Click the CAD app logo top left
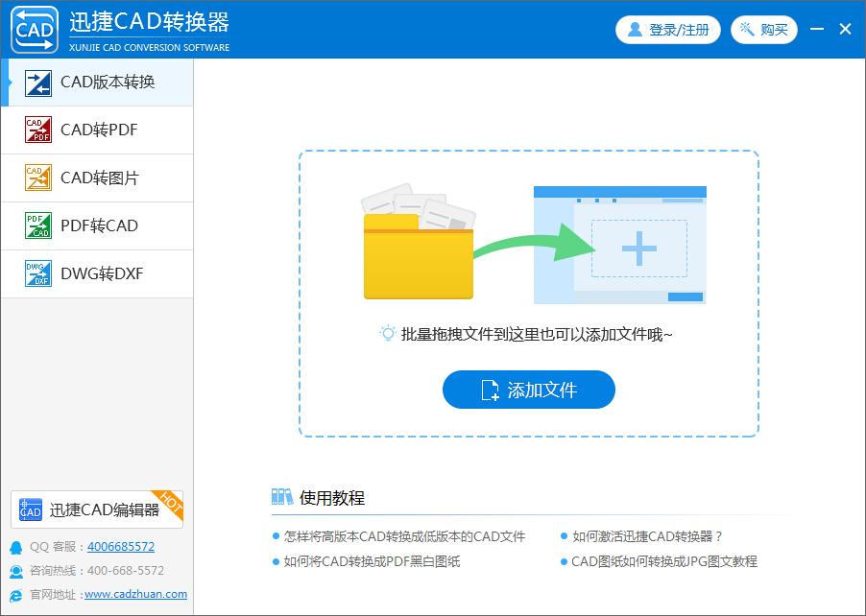 [x=32, y=29]
